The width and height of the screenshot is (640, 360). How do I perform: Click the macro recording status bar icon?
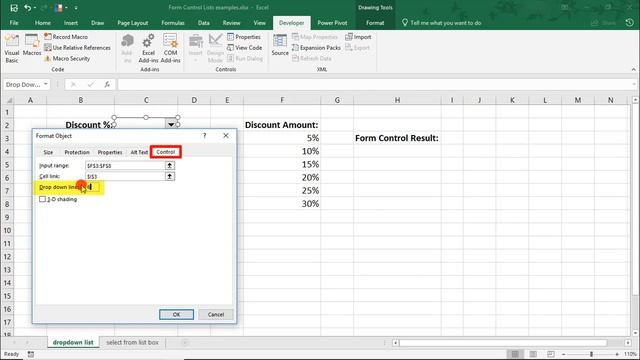(x=31, y=354)
